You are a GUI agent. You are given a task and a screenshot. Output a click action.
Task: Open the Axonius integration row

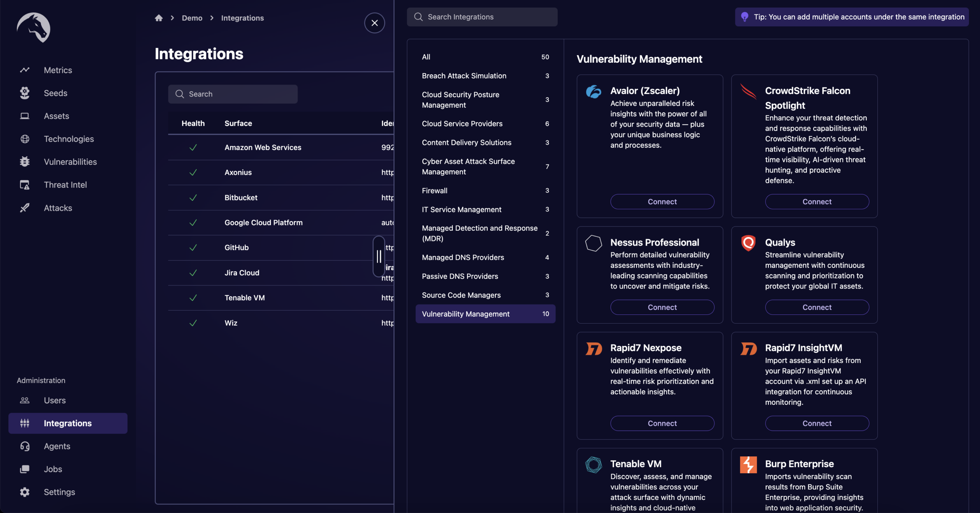click(x=281, y=173)
